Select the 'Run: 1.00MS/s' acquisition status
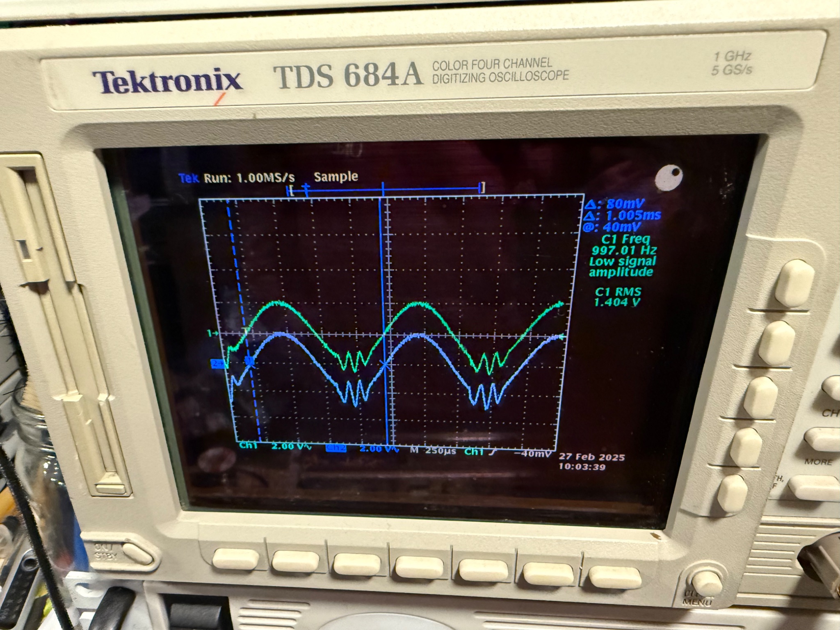 [x=249, y=178]
